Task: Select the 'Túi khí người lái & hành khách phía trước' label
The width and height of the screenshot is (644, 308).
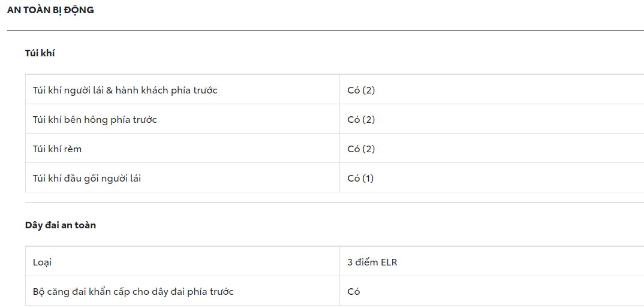Action: (125, 90)
